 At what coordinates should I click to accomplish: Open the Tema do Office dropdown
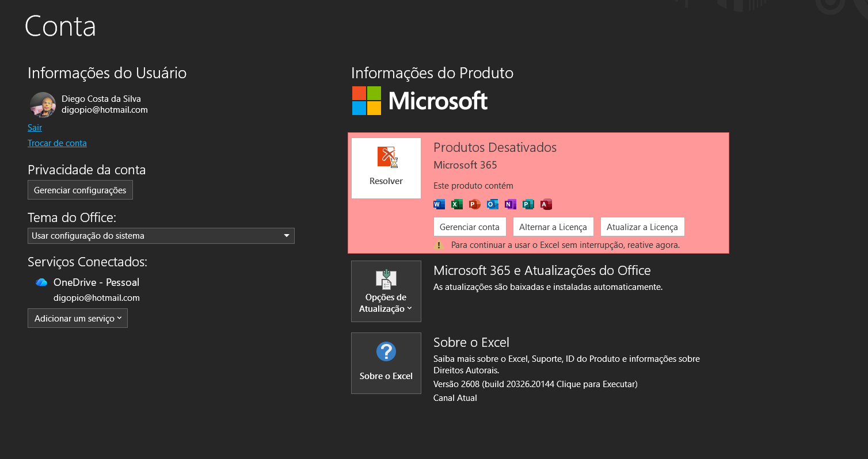[161, 236]
